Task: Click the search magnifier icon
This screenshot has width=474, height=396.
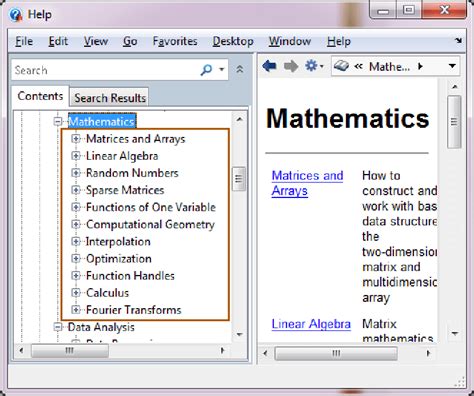Action: click(x=206, y=70)
